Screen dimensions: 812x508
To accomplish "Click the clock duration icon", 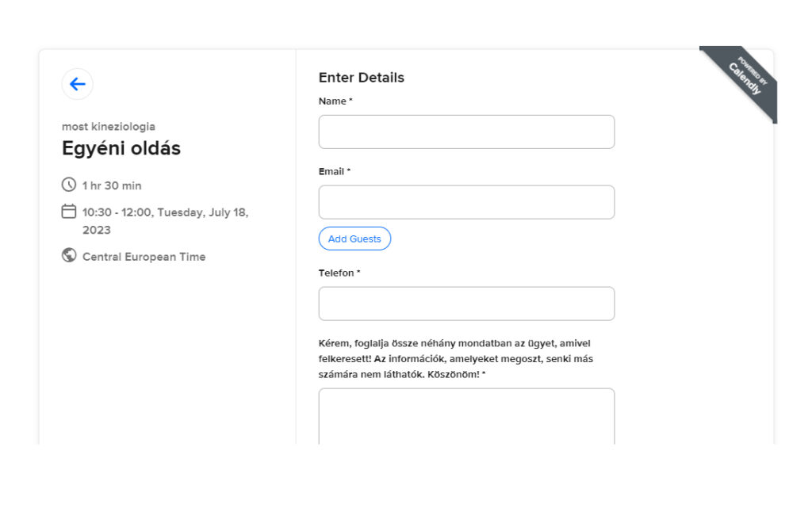I will 69,185.
